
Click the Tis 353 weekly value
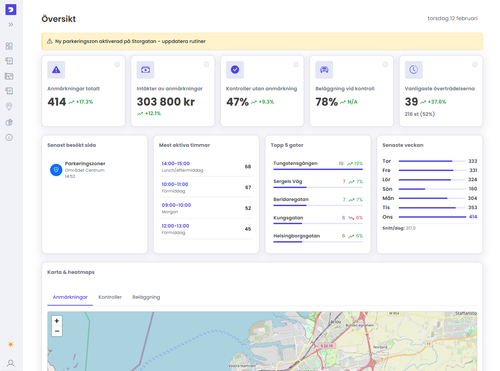(x=473, y=207)
